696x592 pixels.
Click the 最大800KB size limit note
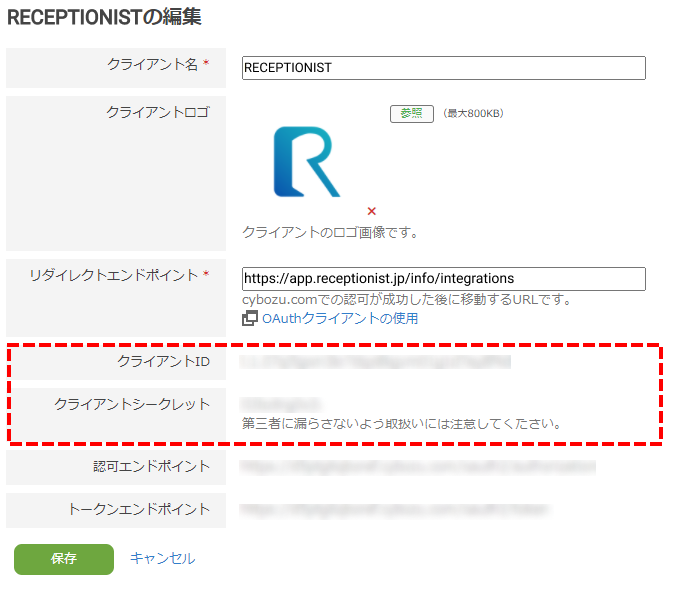(473, 114)
